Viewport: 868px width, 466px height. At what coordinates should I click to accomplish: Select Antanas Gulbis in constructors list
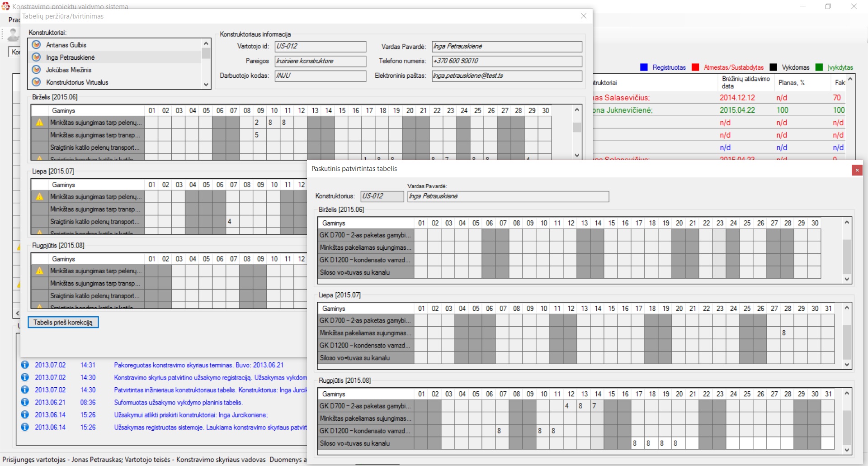click(x=66, y=45)
